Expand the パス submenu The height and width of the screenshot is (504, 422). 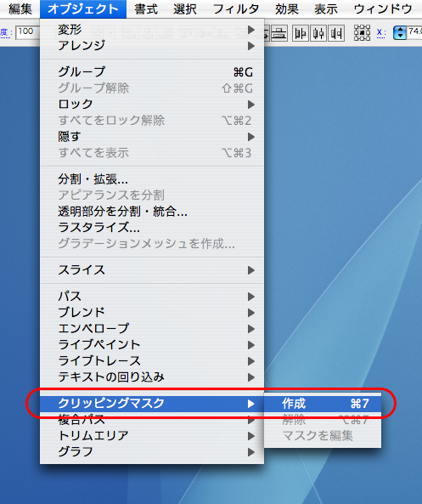[152, 297]
